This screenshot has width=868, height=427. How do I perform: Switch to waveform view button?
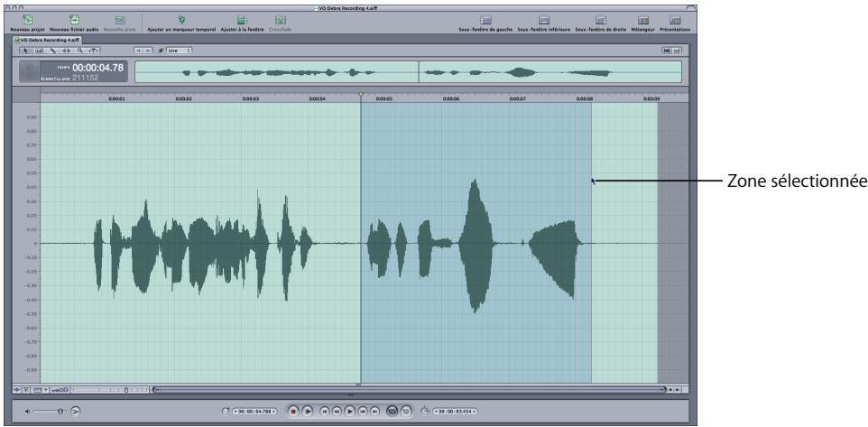668,51
